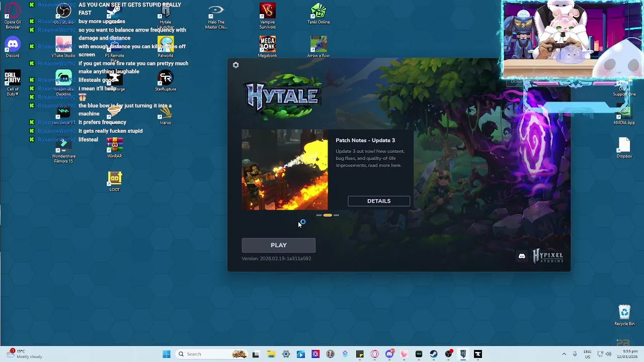Image resolution: width=644 pixels, height=362 pixels.
Task: Open volume and network quick settings
Action: pos(606,354)
